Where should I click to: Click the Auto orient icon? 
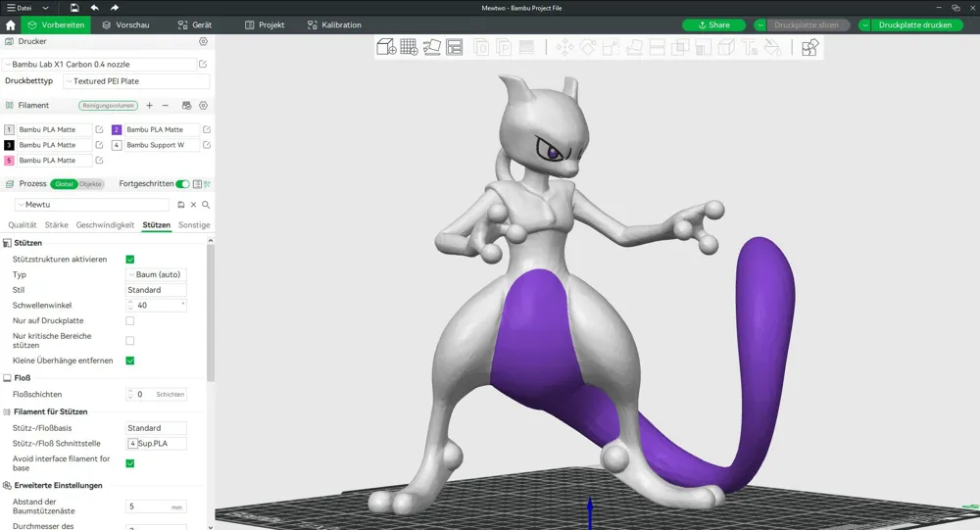click(x=432, y=47)
